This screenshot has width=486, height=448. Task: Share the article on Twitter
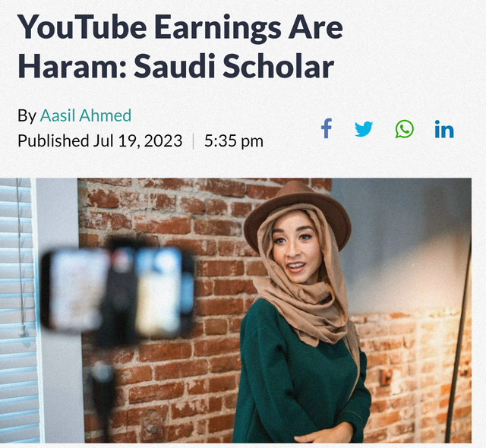click(x=364, y=129)
